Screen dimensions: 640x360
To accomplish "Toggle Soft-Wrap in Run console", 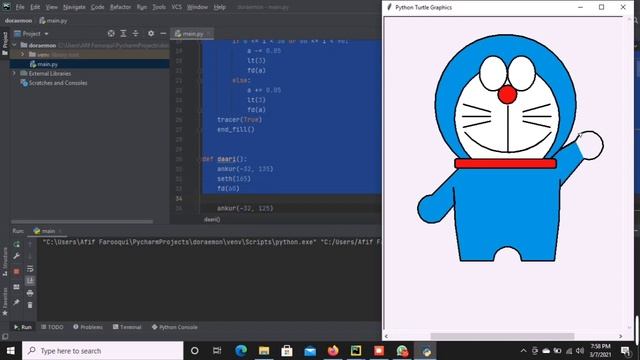I will tap(30, 269).
